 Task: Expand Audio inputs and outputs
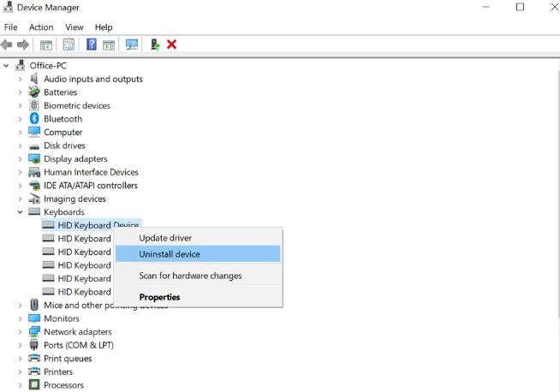[21, 79]
